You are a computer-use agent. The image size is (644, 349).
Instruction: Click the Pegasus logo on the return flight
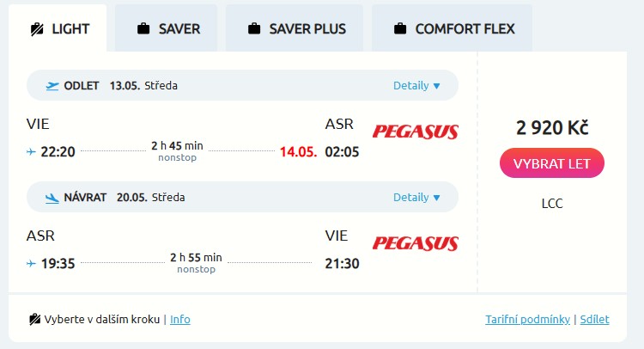(415, 243)
